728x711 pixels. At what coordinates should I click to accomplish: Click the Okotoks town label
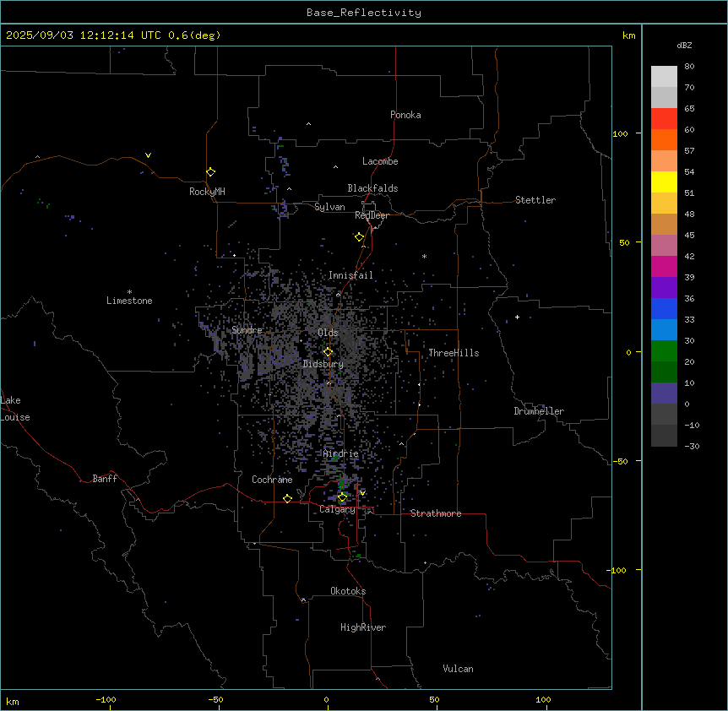tap(348, 591)
